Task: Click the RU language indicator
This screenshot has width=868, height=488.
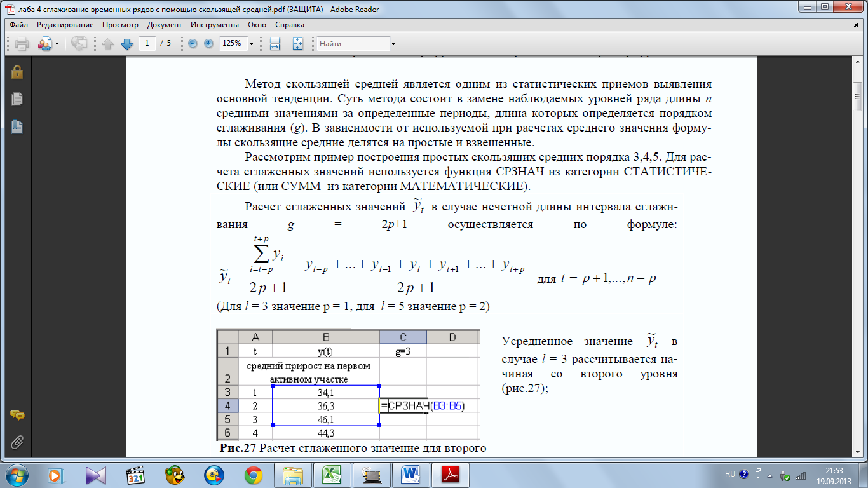Action: [x=730, y=474]
